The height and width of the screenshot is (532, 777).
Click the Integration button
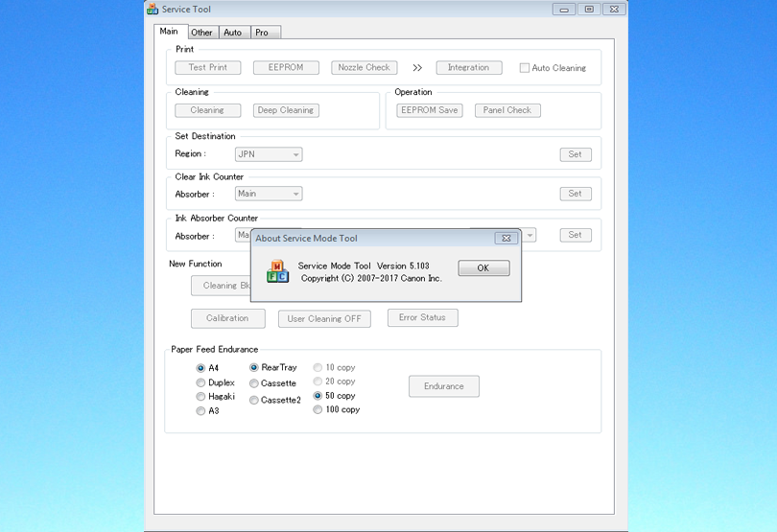click(x=469, y=67)
